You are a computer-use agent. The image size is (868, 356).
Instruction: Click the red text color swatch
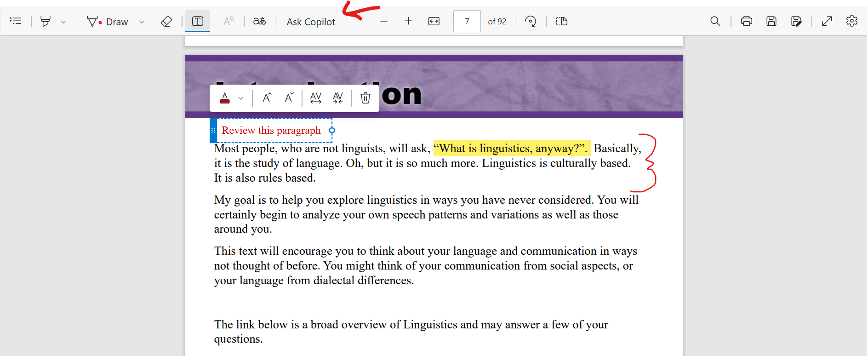pos(225,98)
